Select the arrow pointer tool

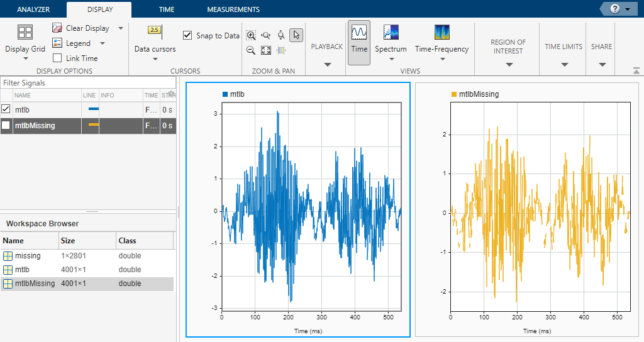tap(296, 35)
